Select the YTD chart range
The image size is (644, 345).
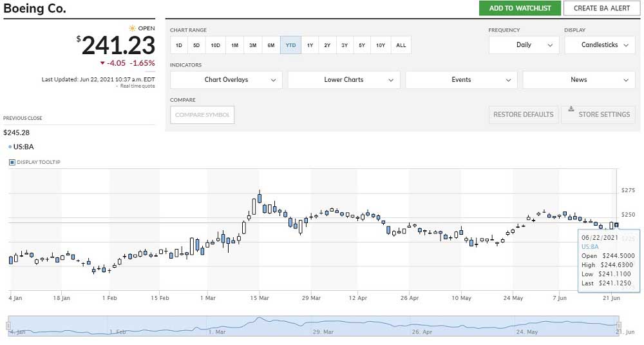(x=290, y=45)
